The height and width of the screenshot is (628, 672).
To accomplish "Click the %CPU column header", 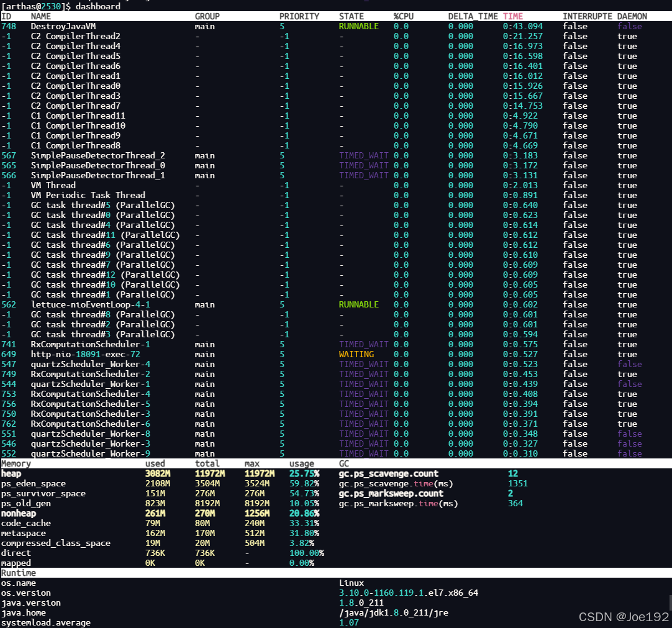I will click(x=403, y=16).
